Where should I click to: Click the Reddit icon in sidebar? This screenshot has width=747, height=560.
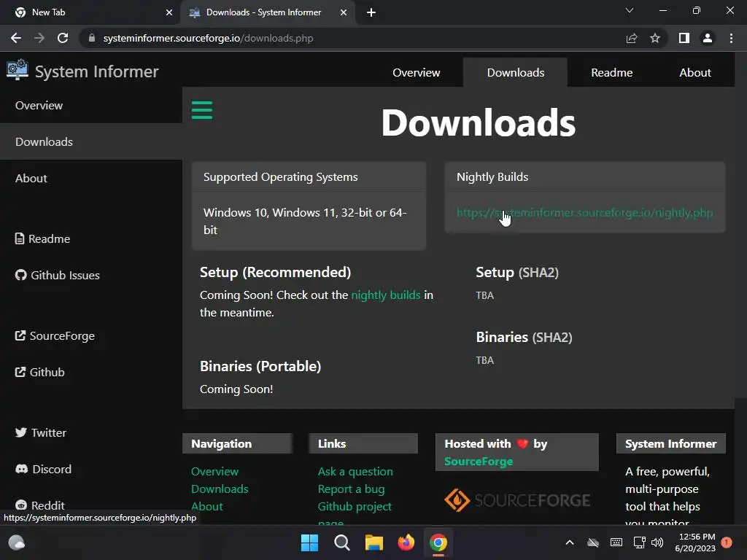21,505
